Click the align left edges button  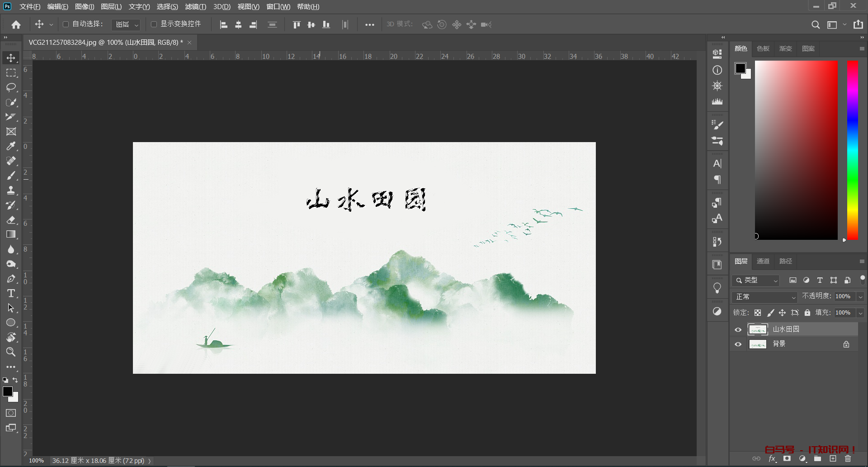point(223,25)
